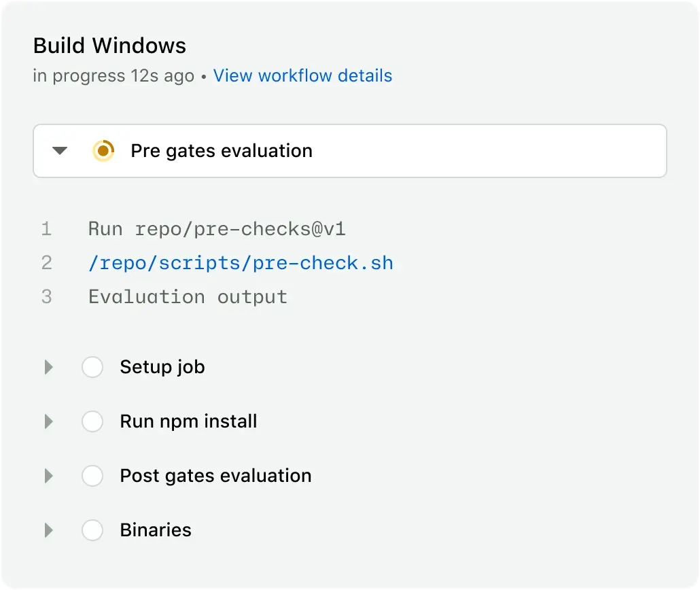Image resolution: width=700 pixels, height=590 pixels.
Task: Click log line number 1
Action: (46, 229)
